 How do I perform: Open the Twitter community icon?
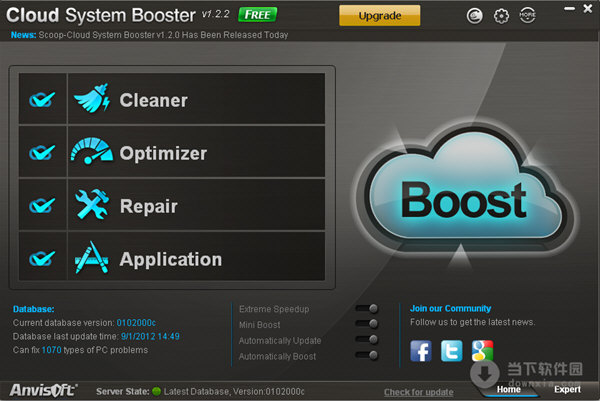pyautogui.click(x=452, y=351)
